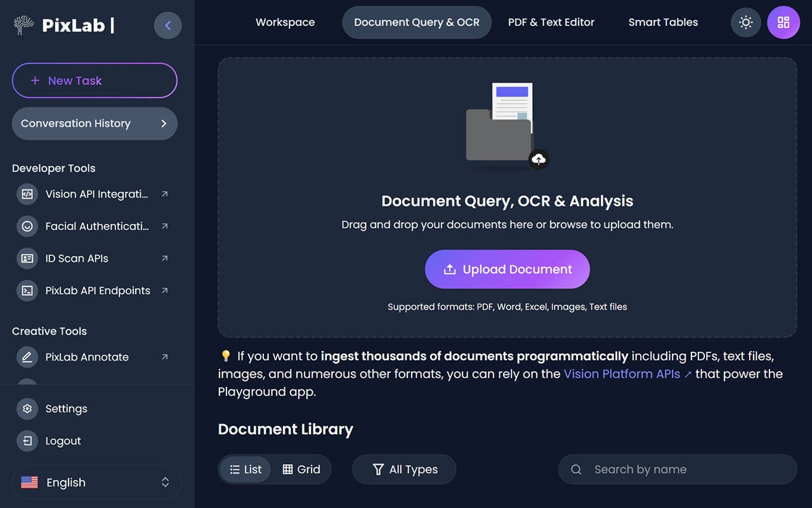The height and width of the screenshot is (508, 812).
Task: Open the Facial Authentication external link arrow
Action: pyautogui.click(x=165, y=226)
